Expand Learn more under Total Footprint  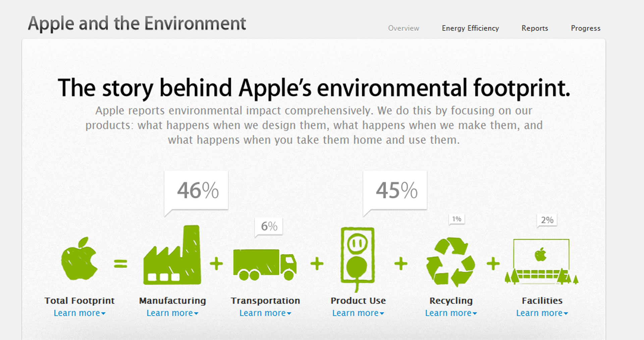click(x=79, y=313)
